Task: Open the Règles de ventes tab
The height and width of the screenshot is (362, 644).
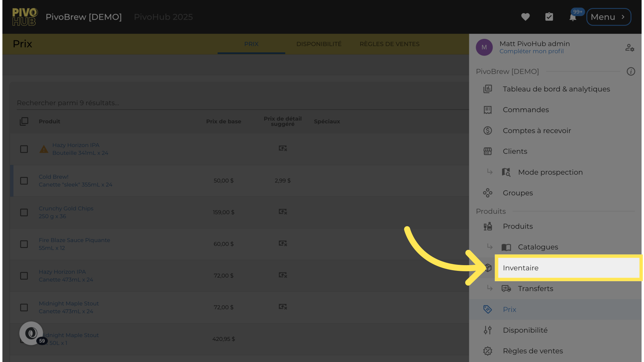Action: pos(389,44)
